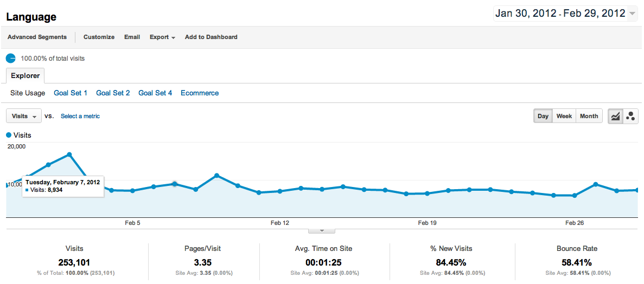Select the Week graph interval
Viewport: 644px width, 284px height.
[564, 116]
